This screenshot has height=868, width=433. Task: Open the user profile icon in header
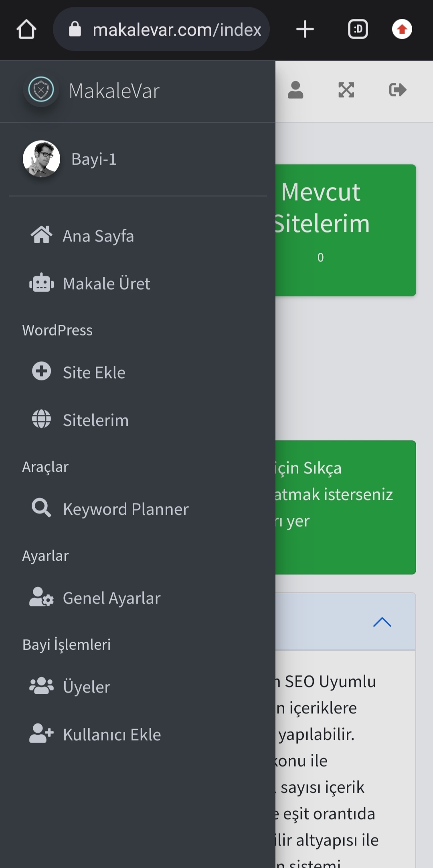295,90
